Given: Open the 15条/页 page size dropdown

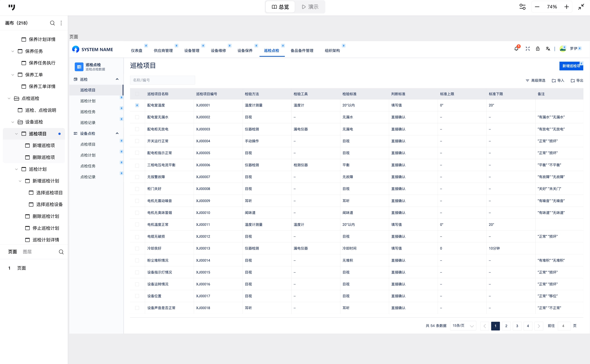Looking at the screenshot, I should click(463, 326).
